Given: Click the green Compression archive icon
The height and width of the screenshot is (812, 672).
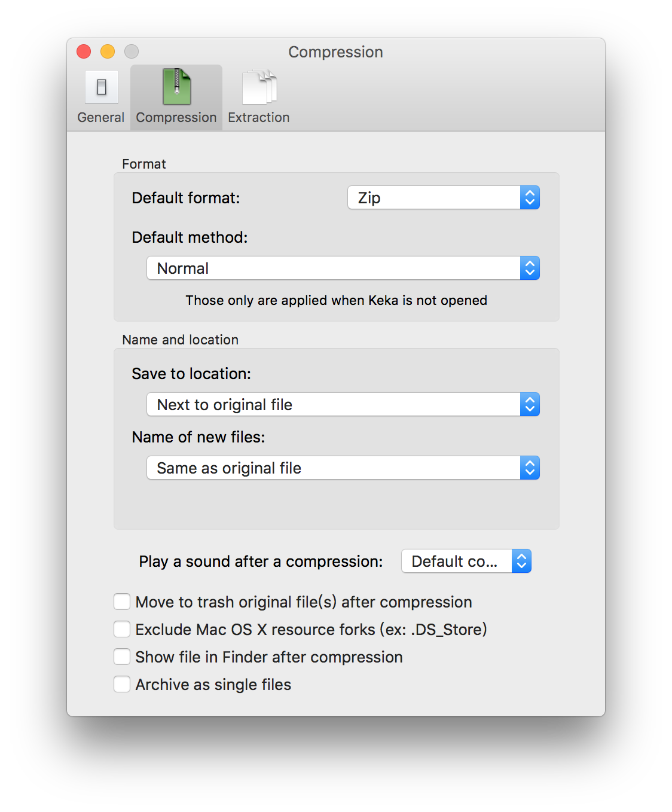Looking at the screenshot, I should click(176, 87).
